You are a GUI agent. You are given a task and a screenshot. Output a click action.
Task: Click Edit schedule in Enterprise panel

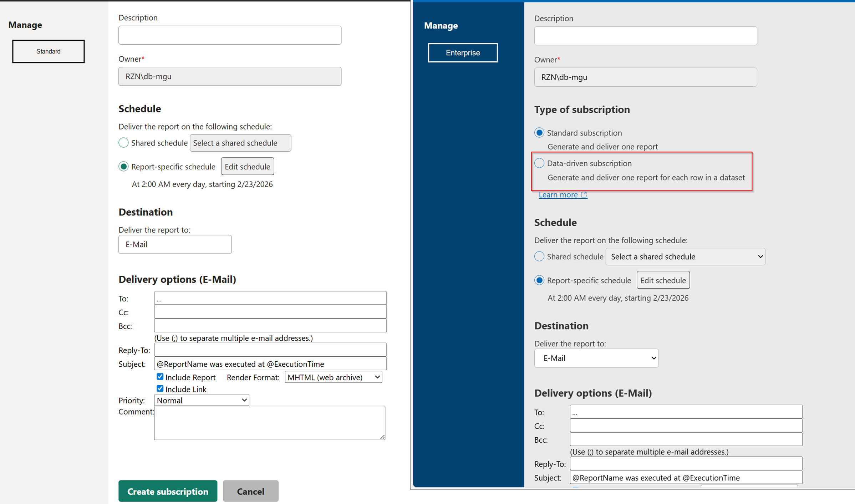pyautogui.click(x=663, y=280)
